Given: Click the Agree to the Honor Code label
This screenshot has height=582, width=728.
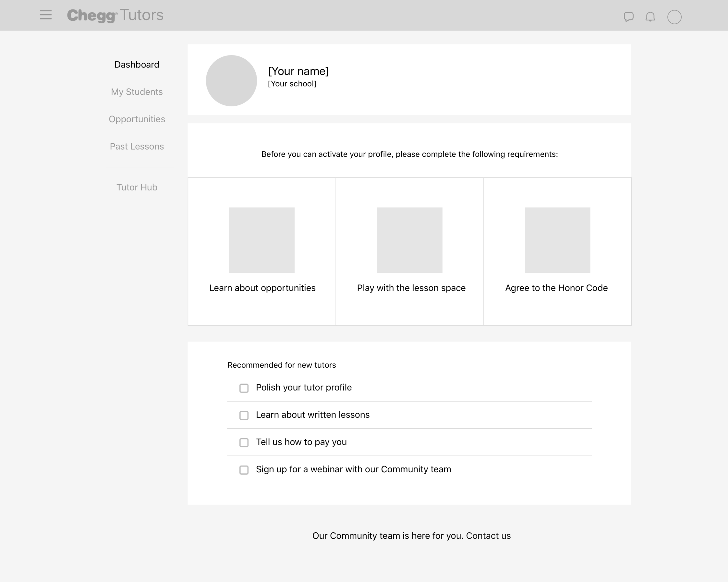Looking at the screenshot, I should [x=556, y=288].
